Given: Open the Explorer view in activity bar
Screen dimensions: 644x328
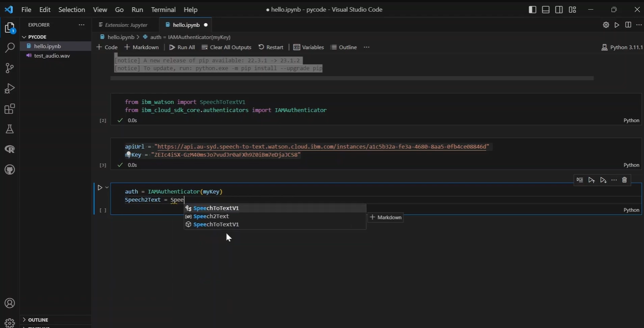Looking at the screenshot, I should 9,28.
